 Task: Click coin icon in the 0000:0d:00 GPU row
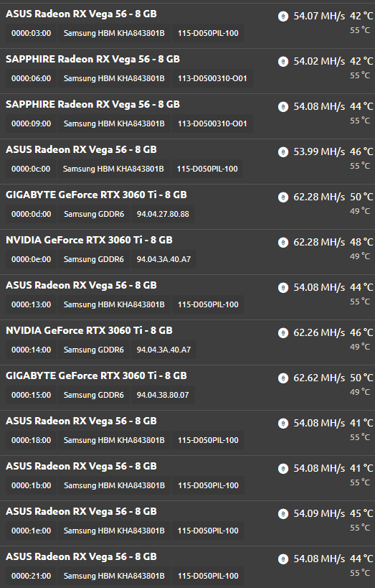tap(283, 197)
